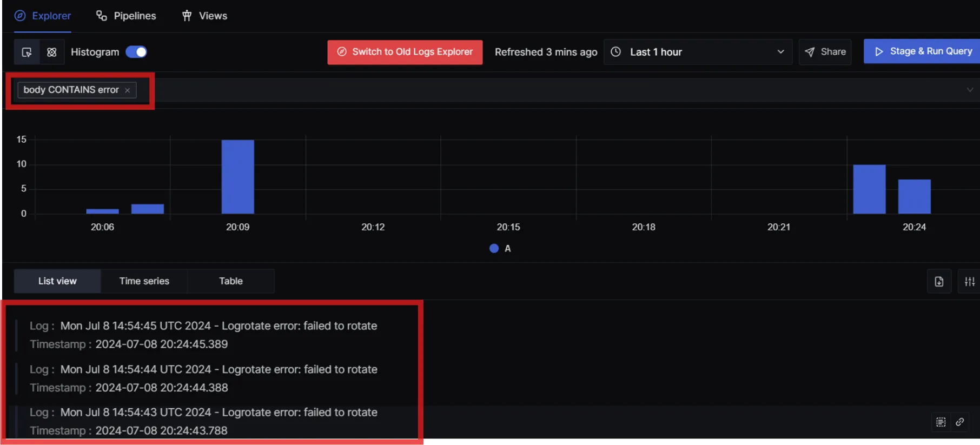
Task: Copy link icon on last log row
Action: (960, 422)
